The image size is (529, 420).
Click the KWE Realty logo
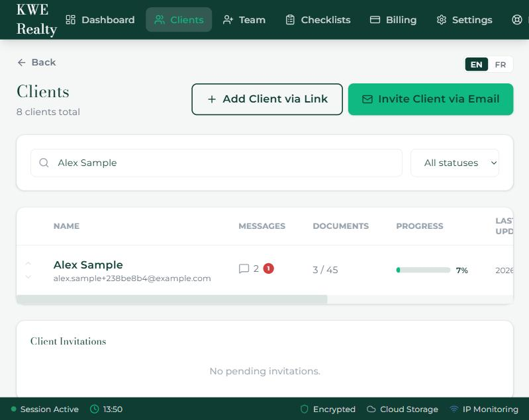point(36,19)
